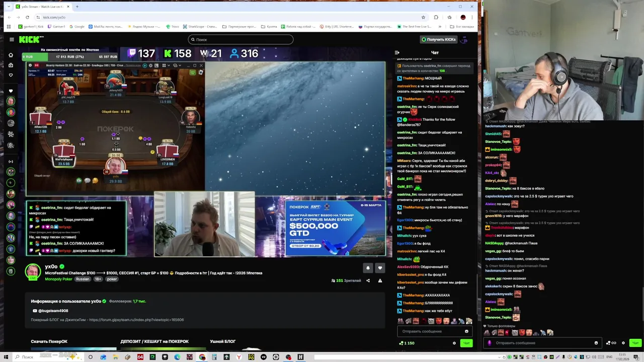
Task: Click purple microphone icon in second chat
Action: 490,343
